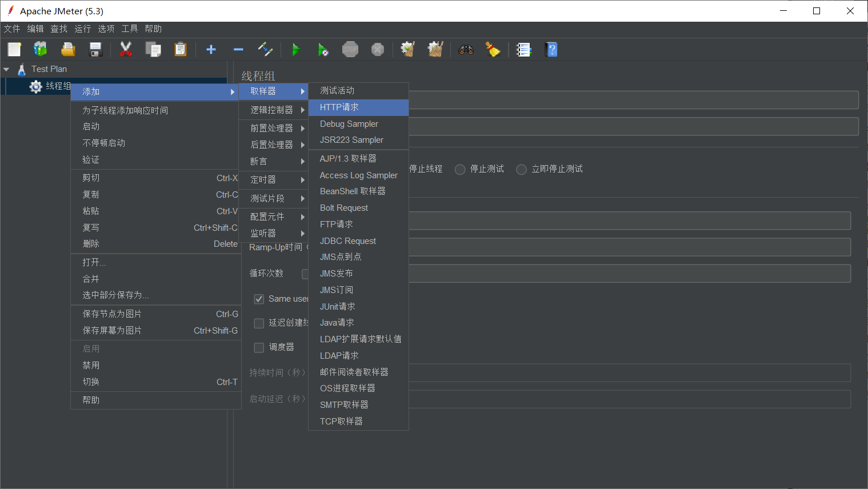Click the Help question mark icon
Screen dimensions: 868x489
point(551,50)
